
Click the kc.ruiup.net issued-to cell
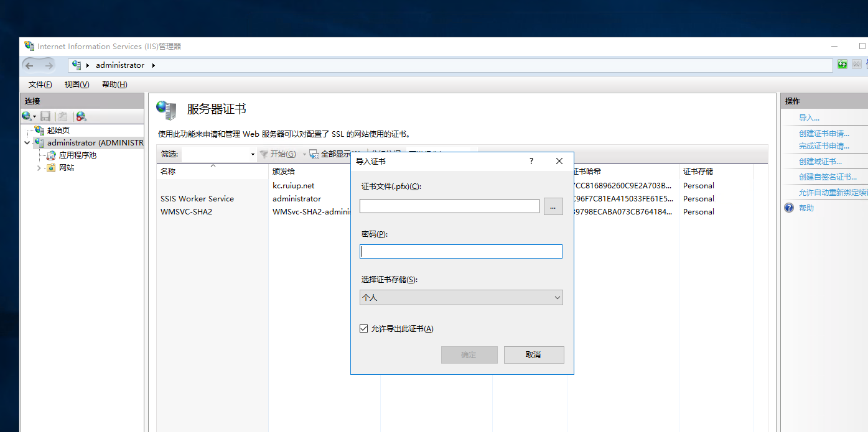294,186
